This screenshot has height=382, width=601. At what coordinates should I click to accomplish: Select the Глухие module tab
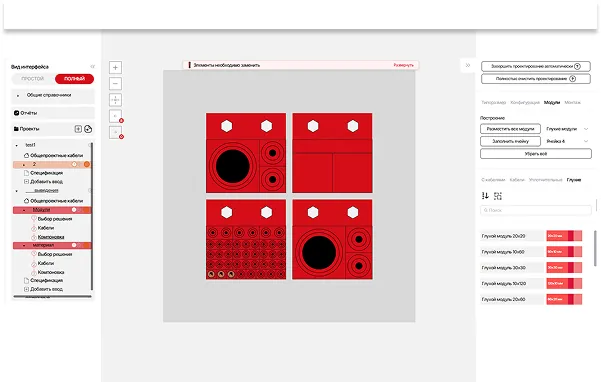574,180
